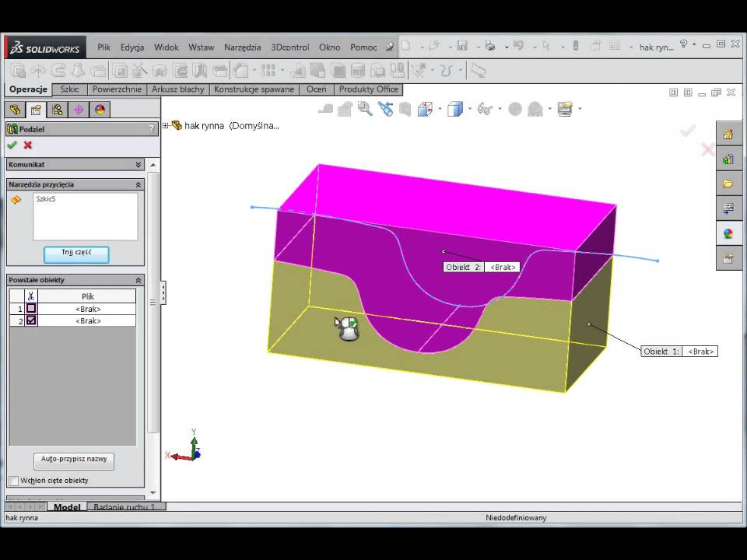Click the View Orientation icon
Image resolution: width=747 pixels, height=560 pixels.
[x=425, y=109]
